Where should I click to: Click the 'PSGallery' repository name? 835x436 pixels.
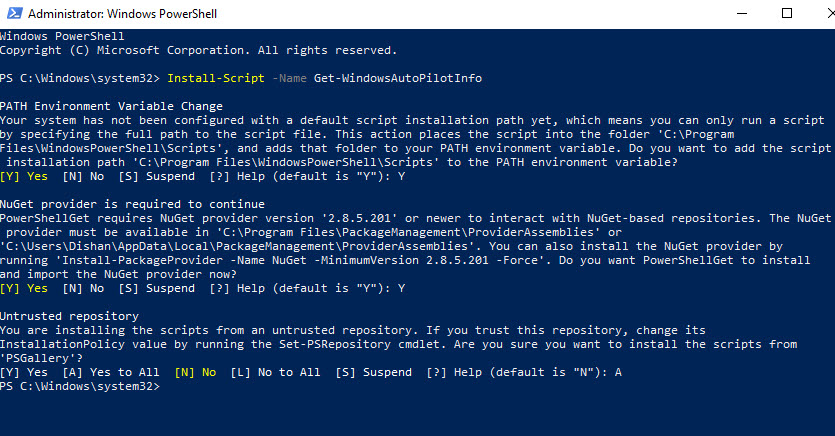(x=38, y=358)
